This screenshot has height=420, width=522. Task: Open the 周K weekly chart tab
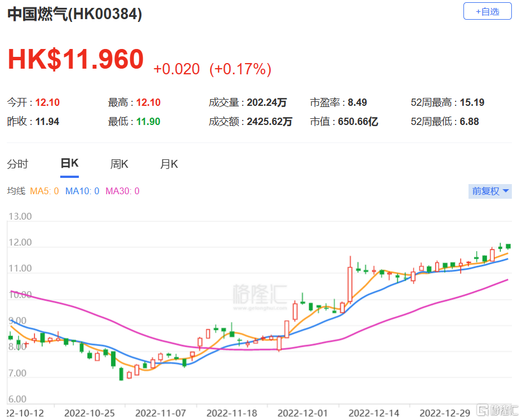[x=119, y=164]
